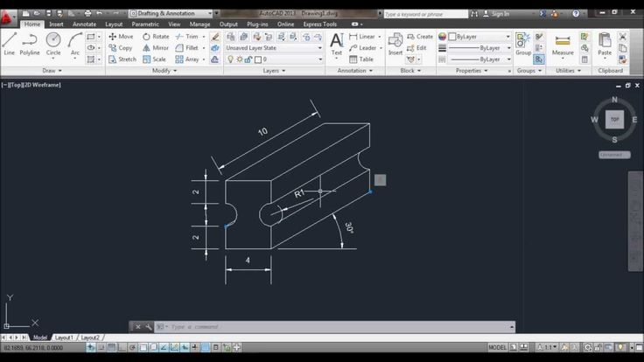This screenshot has height=362, width=644.
Task: Select the multiline Text tool
Action: coord(336,45)
